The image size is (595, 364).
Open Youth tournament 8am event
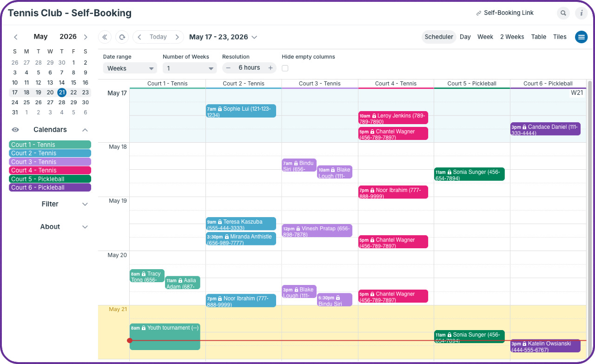(x=165, y=337)
